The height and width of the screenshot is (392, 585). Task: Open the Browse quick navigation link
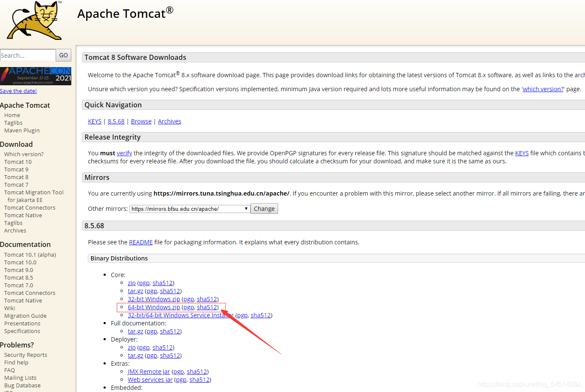(141, 121)
